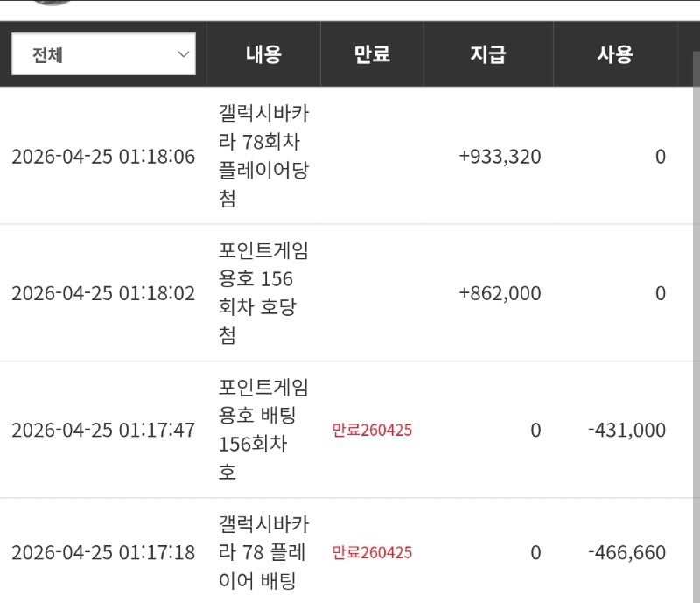700x603 pixels.
Task: Open the 포인트게임 용호 156회차 호당첨 entry
Action: pyautogui.click(x=263, y=293)
